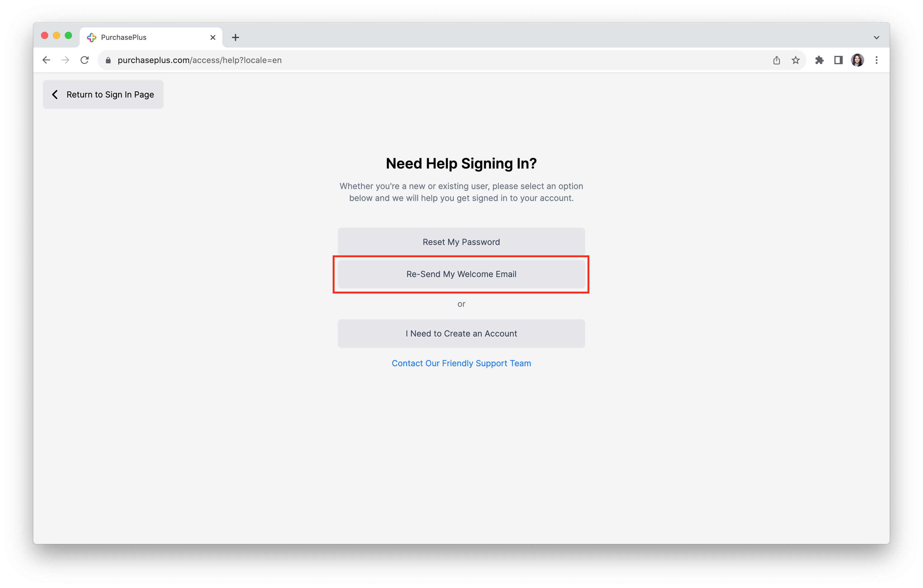923x588 pixels.
Task: Click Contact Our Friendly Support Team link
Action: point(461,363)
